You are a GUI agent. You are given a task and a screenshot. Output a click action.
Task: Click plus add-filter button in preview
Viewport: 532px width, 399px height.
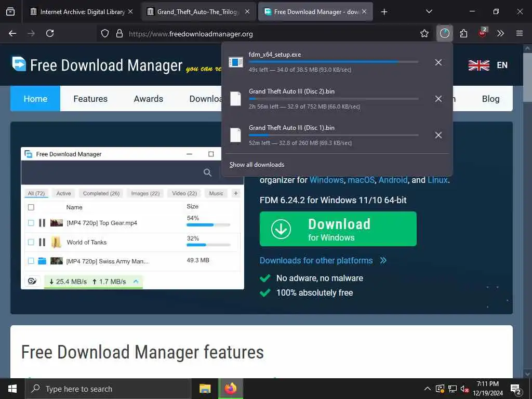(236, 193)
